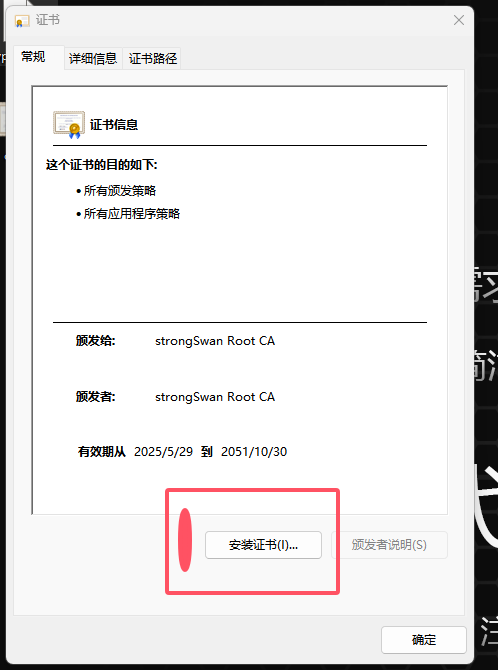Close the 证书 dialog window
Image resolution: width=498 pixels, height=670 pixels.
pyautogui.click(x=459, y=20)
